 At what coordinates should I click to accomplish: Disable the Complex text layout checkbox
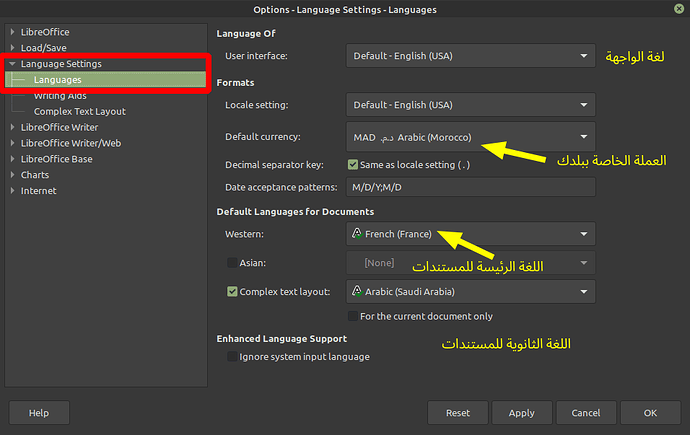pos(233,292)
